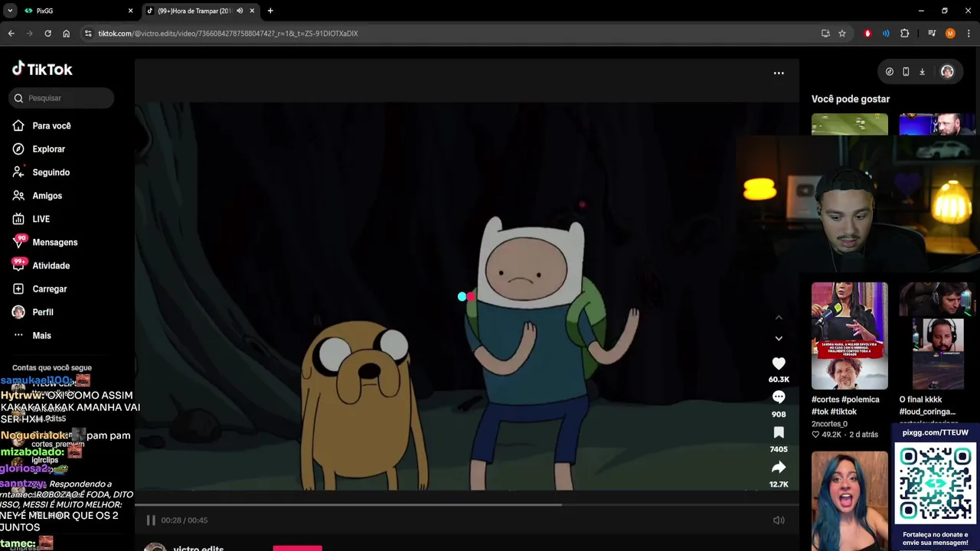The height and width of the screenshot is (551, 980).
Task: Click the address bar URL
Action: click(227, 34)
